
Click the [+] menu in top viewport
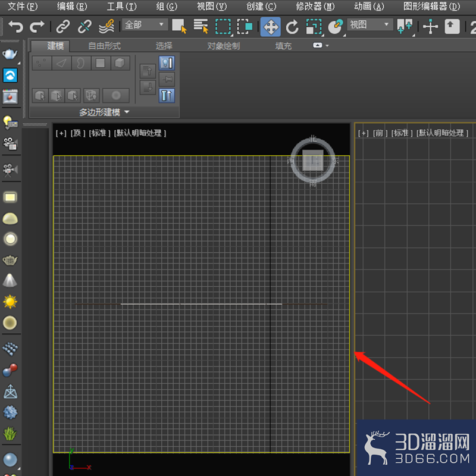(x=61, y=133)
